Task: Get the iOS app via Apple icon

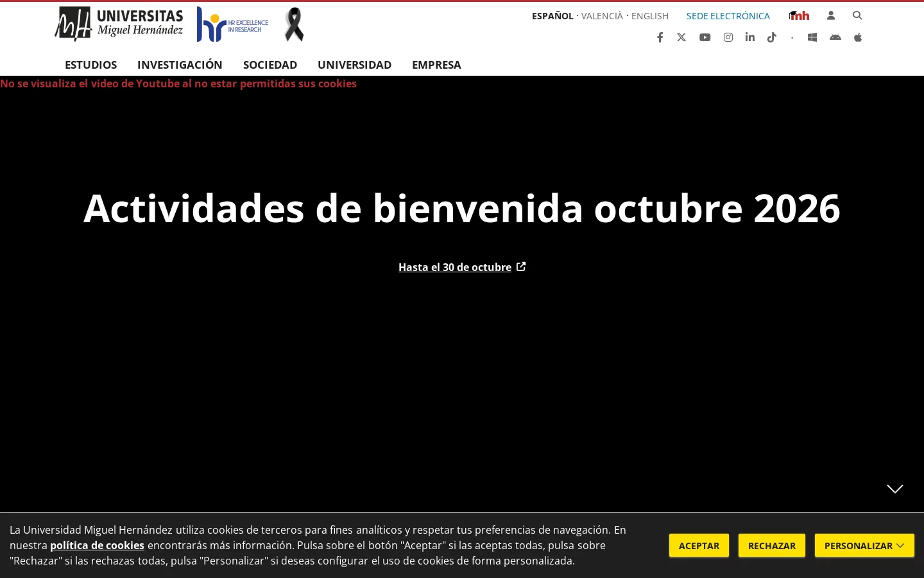Action: coord(858,37)
